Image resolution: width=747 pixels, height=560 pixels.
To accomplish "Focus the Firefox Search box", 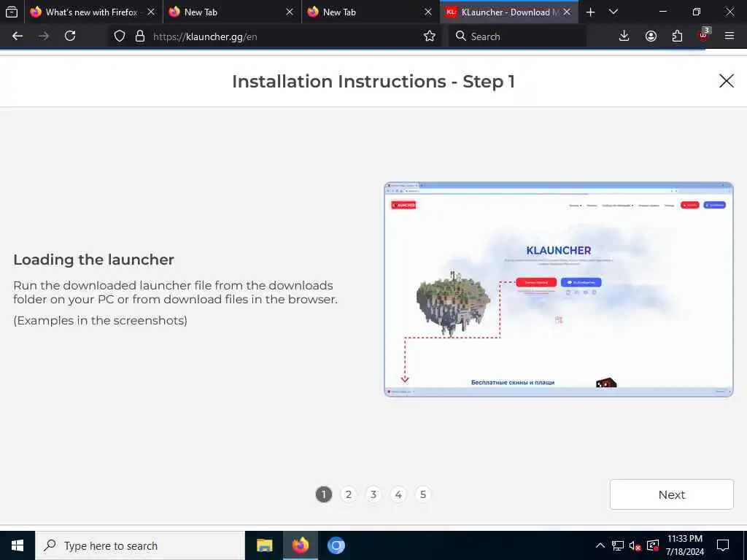I will pyautogui.click(x=517, y=36).
